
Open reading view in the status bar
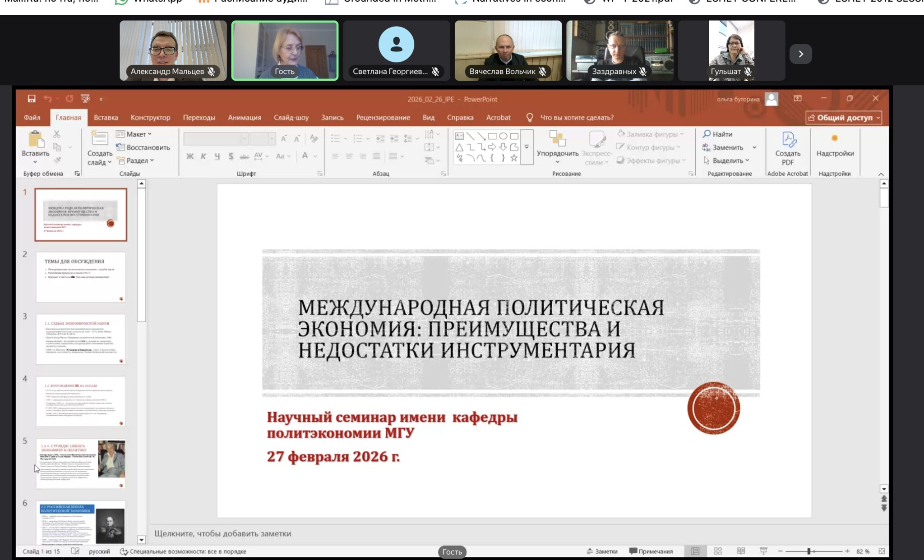[740, 551]
